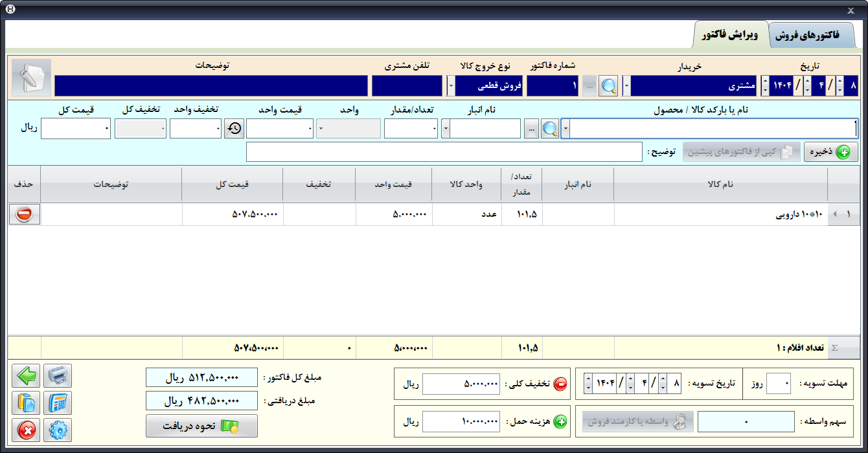Click the settlement date year spinner
The height and width of the screenshot is (453, 868).
tap(588, 384)
